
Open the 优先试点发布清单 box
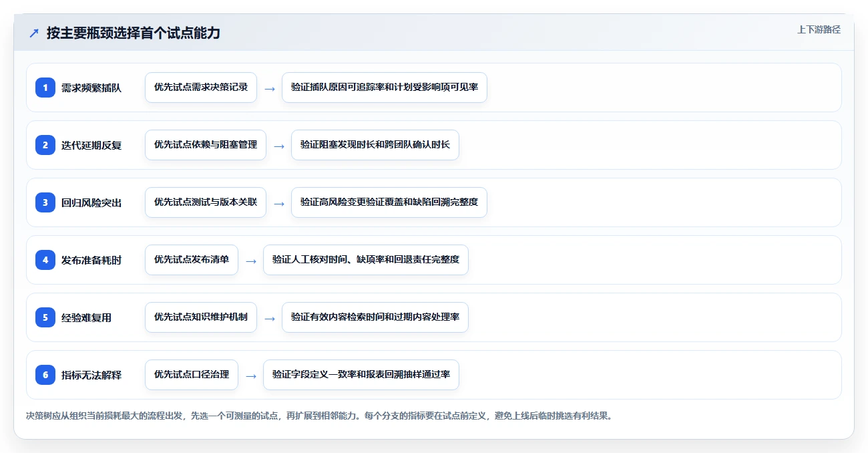[x=192, y=260]
